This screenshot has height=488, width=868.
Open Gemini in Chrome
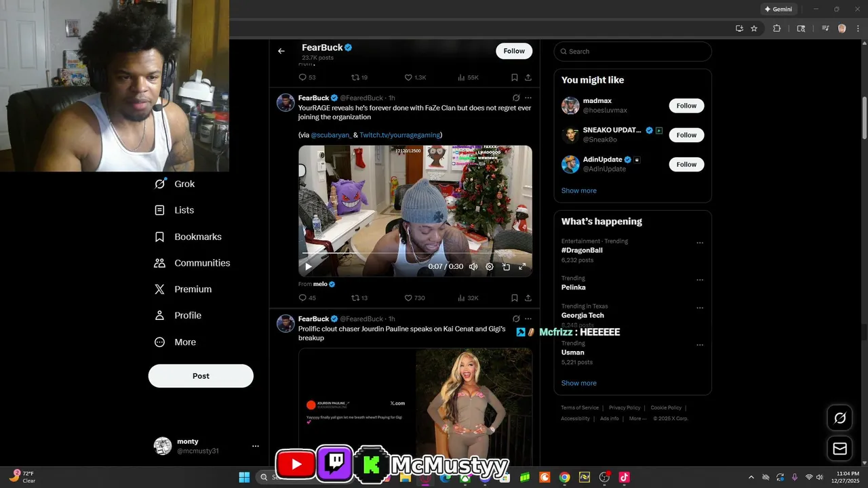pyautogui.click(x=778, y=9)
